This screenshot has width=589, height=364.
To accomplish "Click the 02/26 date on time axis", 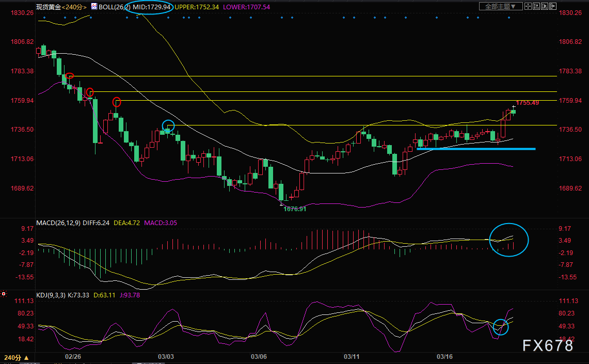I will (x=73, y=357).
